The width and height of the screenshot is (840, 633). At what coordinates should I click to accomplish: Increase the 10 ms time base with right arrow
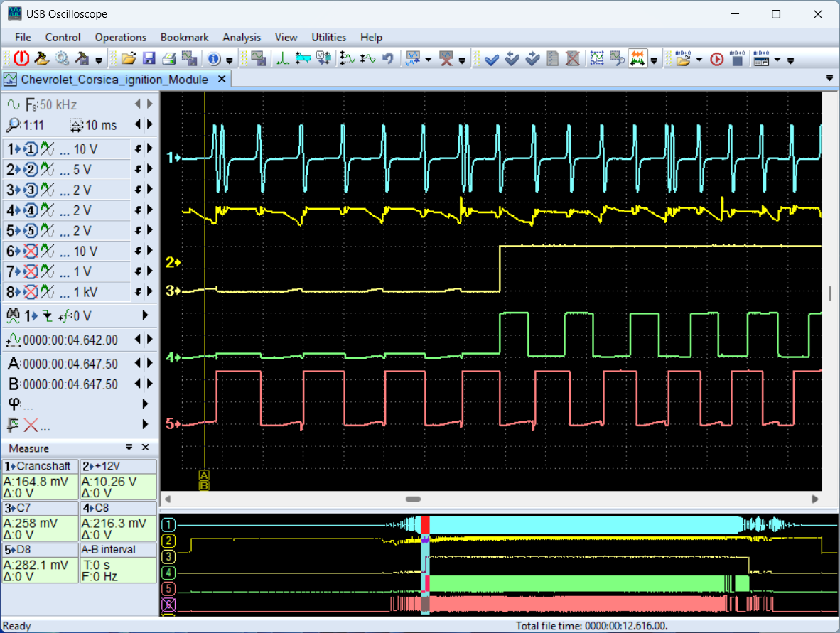(150, 124)
